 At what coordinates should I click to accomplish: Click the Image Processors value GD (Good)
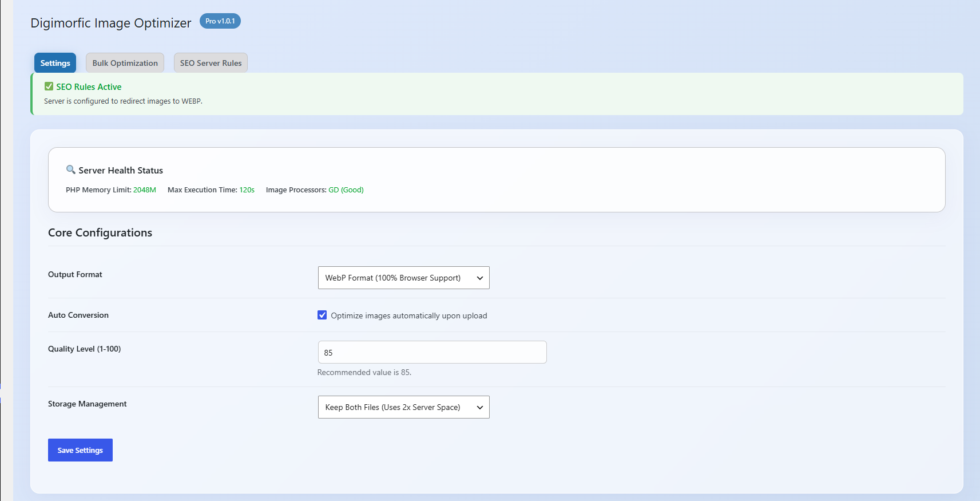tap(346, 190)
